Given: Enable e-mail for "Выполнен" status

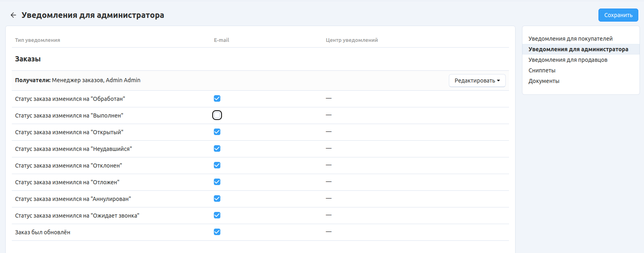Looking at the screenshot, I should tap(217, 115).
